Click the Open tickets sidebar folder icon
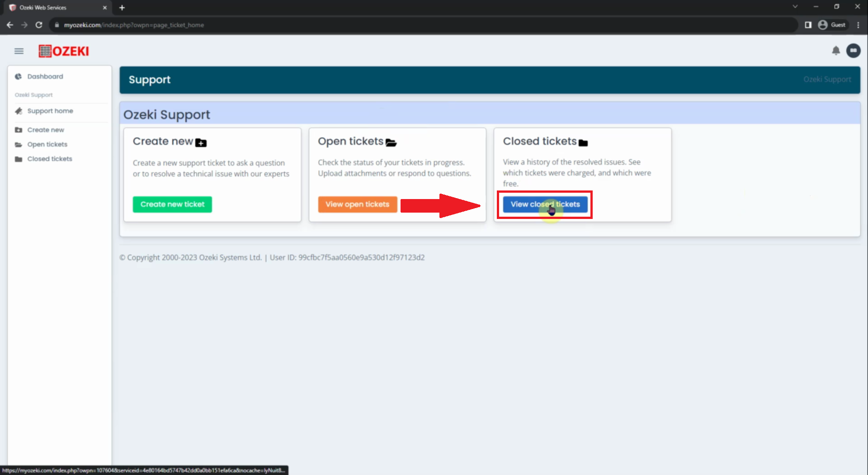This screenshot has height=475, width=868. click(x=19, y=144)
